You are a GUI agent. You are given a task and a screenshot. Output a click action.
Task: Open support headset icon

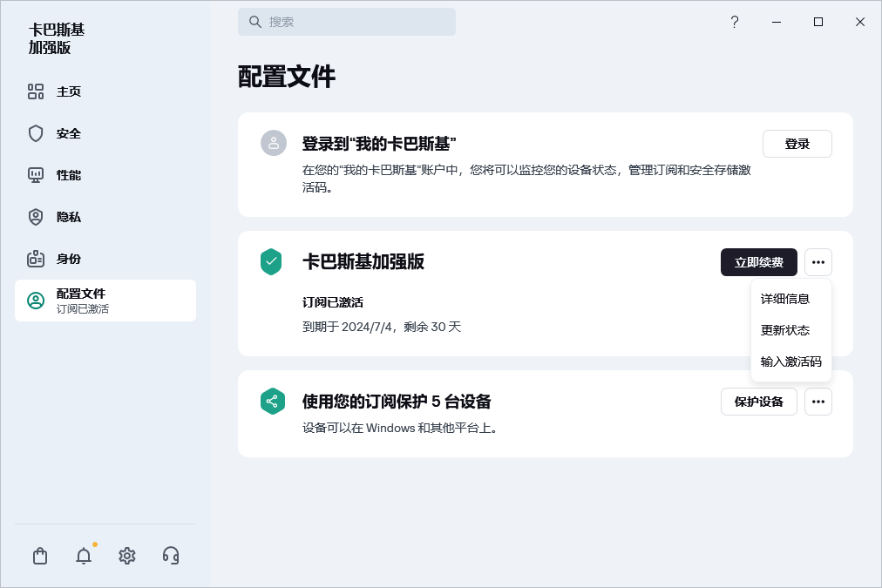click(171, 556)
